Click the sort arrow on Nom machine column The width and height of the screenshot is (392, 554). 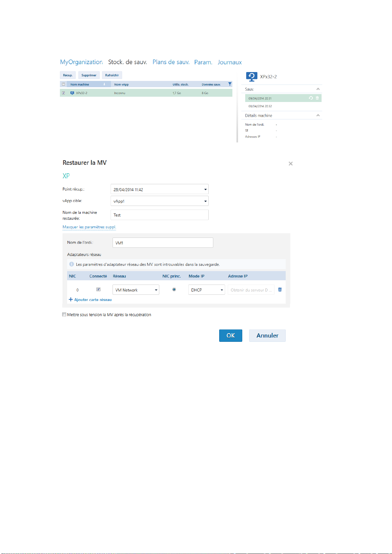pos(104,84)
